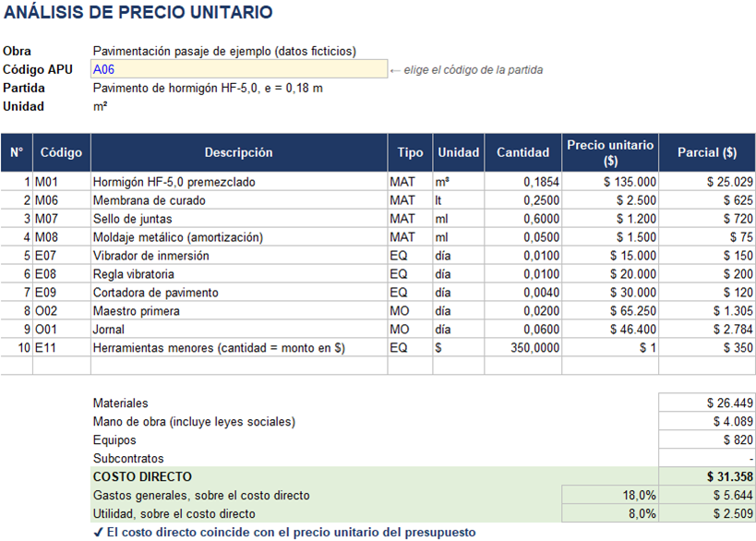This screenshot has width=756, height=541.
Task: Click the 'Subcontratos' label
Action: (128, 458)
